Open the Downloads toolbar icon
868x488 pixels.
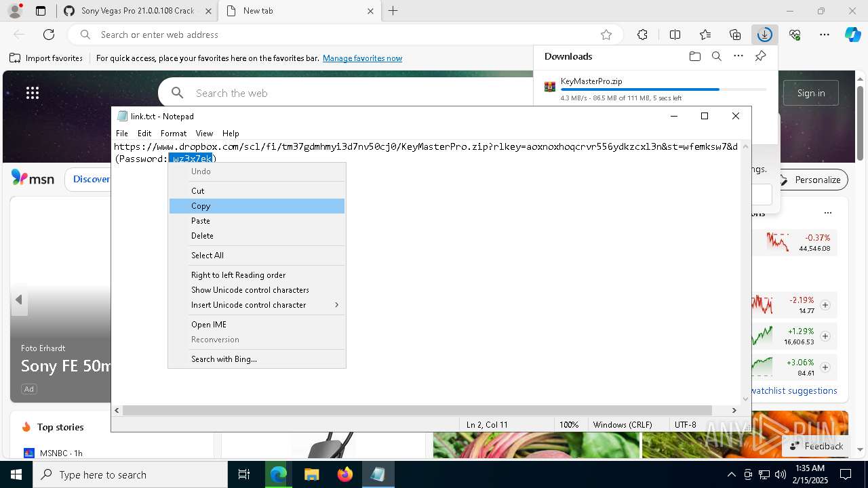pos(764,35)
